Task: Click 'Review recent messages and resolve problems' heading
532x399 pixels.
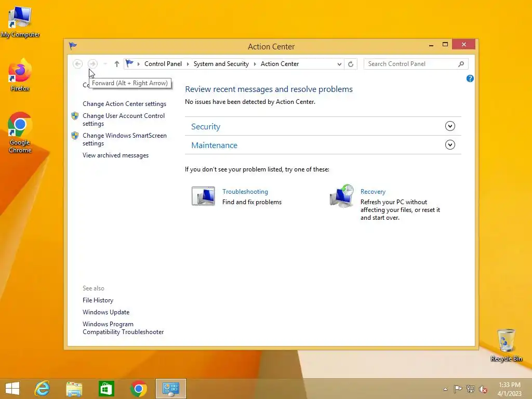Action: [269, 89]
